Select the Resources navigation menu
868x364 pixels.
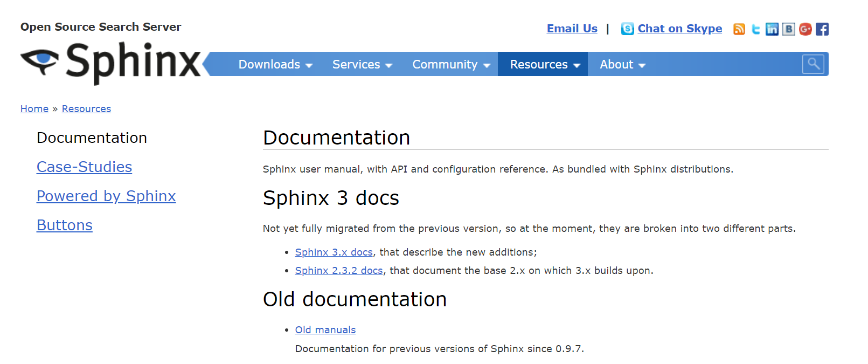click(x=545, y=65)
